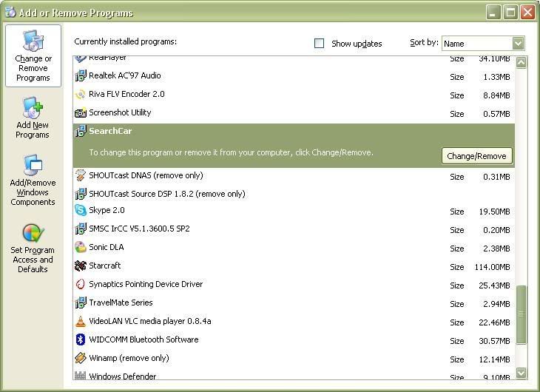Select the Riva FLV Encoder 2.0 entry
This screenshot has height=392, width=540.
pos(294,95)
